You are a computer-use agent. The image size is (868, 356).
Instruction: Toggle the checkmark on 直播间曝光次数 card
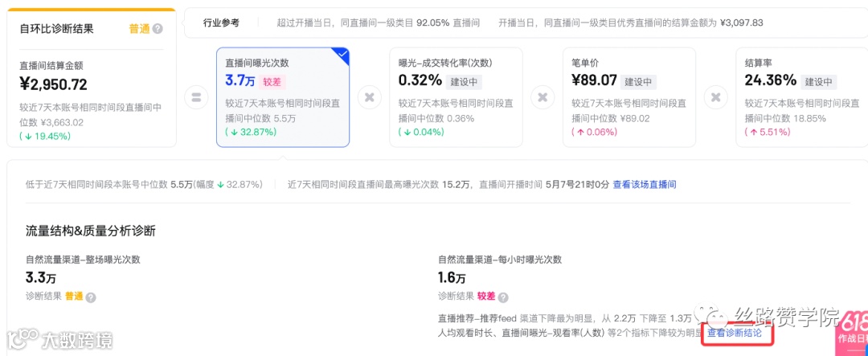click(x=341, y=55)
